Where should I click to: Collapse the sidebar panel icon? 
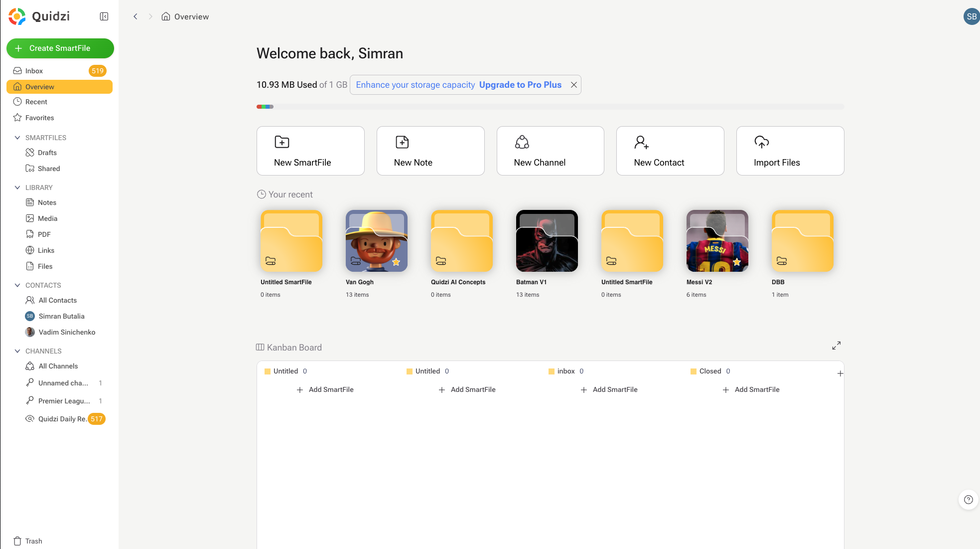[104, 16]
